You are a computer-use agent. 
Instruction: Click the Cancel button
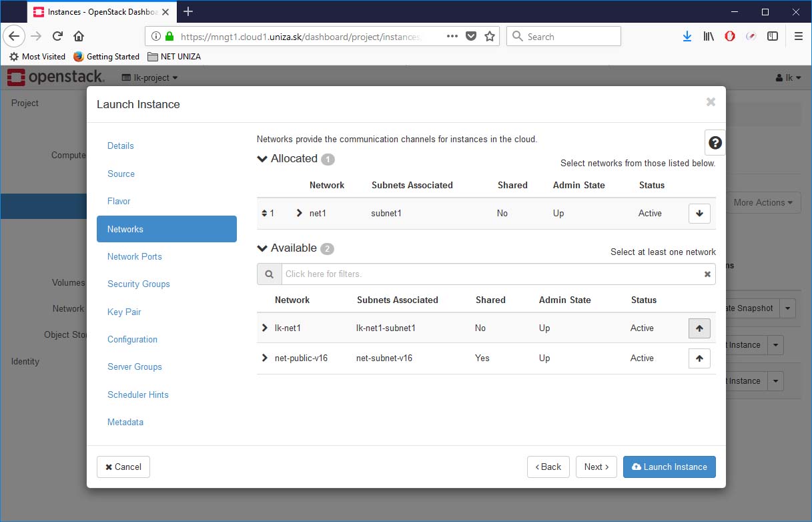123,467
